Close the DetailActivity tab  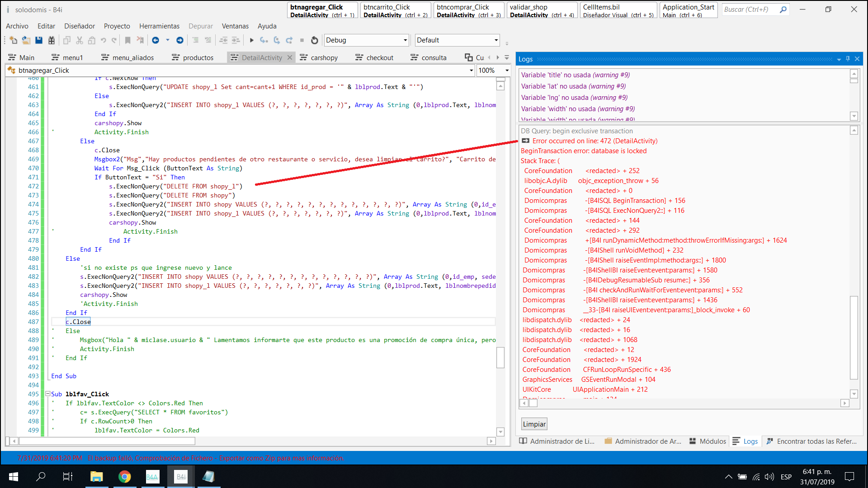pyautogui.click(x=290, y=58)
